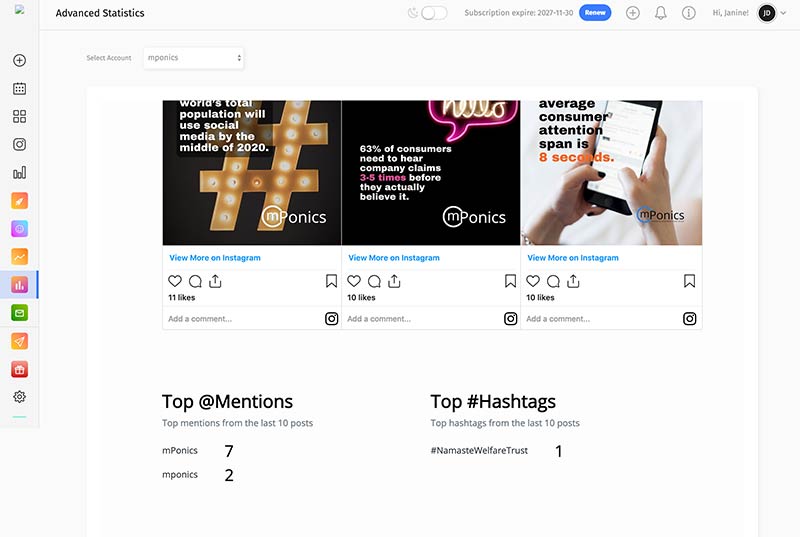
Task: Open the notifications bell
Action: (x=661, y=13)
